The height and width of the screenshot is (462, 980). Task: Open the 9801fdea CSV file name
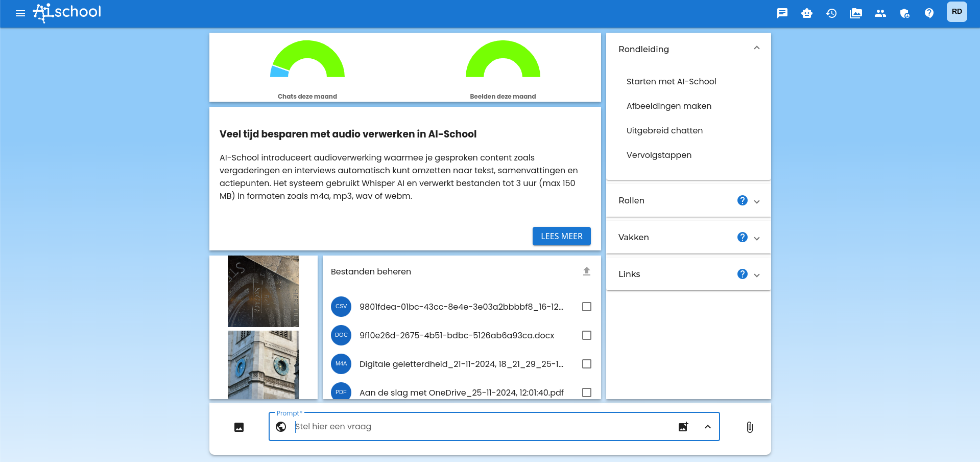pos(461,307)
